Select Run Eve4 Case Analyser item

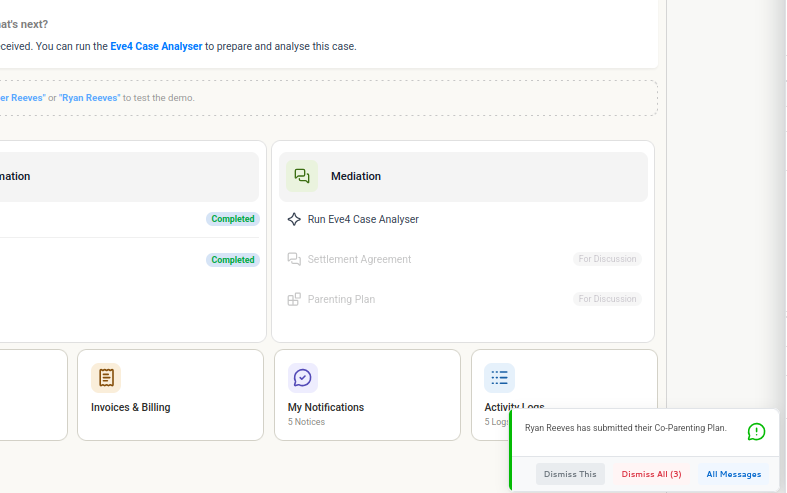coord(363,219)
